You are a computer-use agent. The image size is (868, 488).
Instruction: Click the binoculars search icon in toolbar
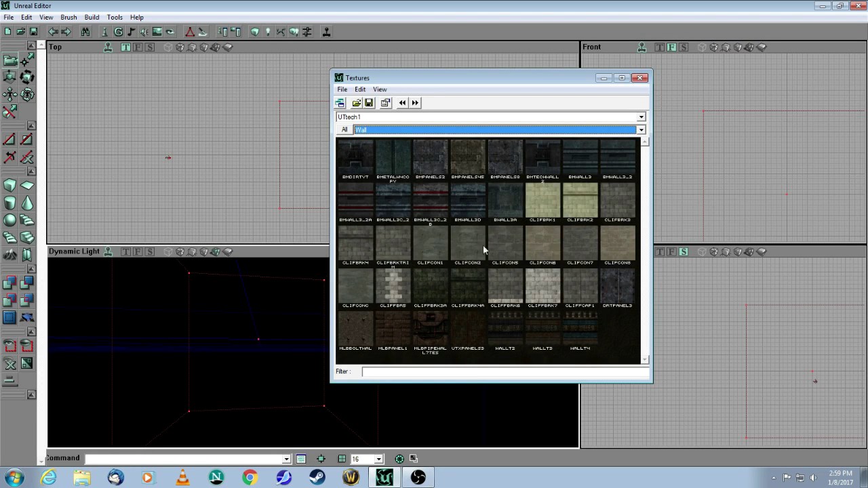point(85,32)
